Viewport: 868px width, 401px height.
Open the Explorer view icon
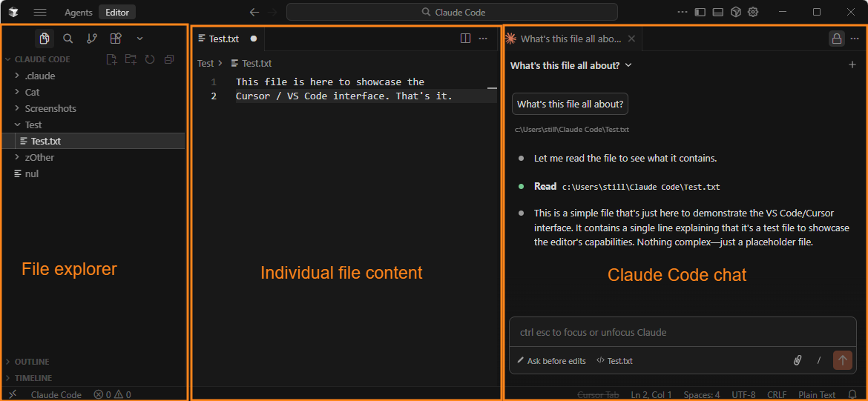[45, 39]
